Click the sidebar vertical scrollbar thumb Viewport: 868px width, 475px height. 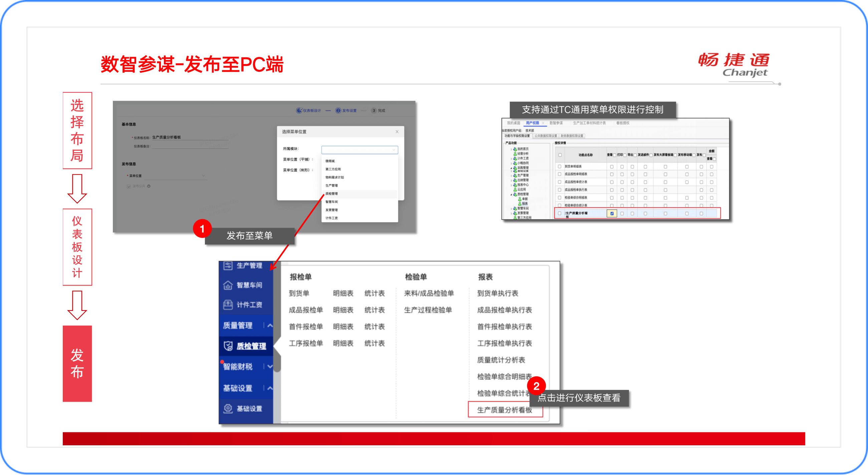click(277, 317)
